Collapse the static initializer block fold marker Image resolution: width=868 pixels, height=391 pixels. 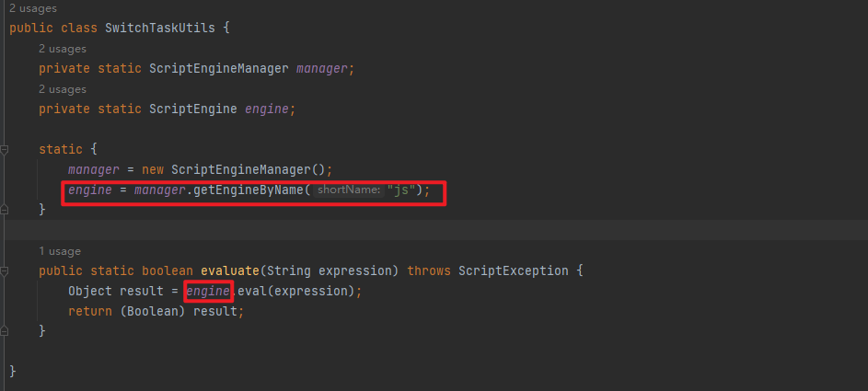tap(5, 149)
